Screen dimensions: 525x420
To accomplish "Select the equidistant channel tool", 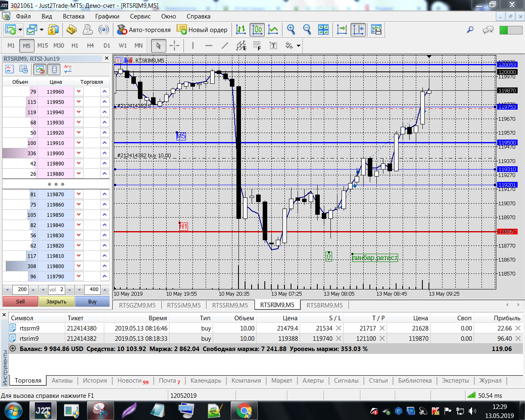I will tap(241, 46).
